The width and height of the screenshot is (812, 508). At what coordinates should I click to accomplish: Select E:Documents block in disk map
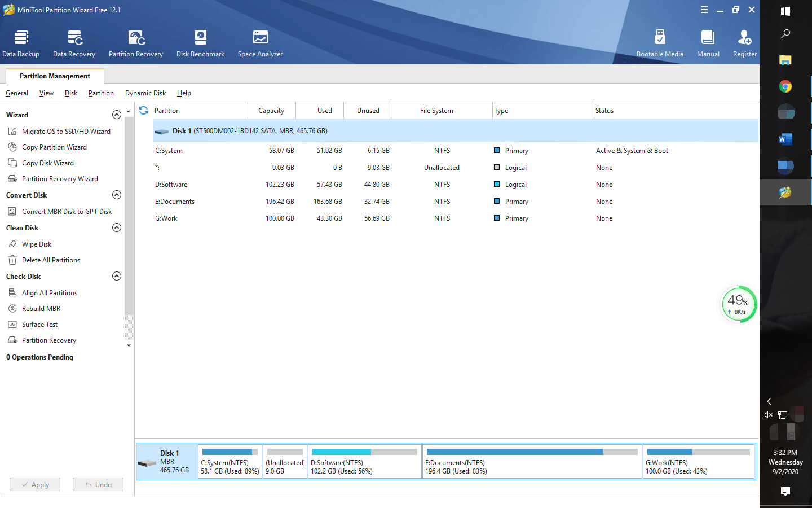(532, 462)
